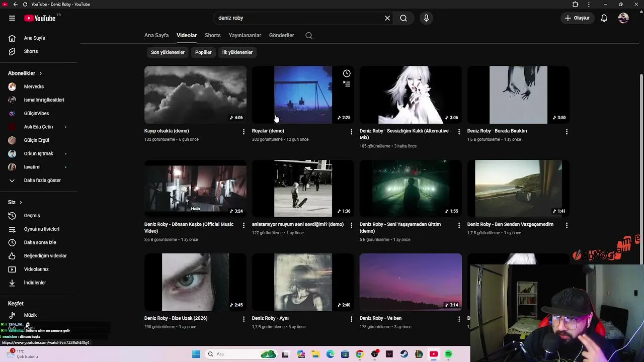Select the Videolar channel tab

pos(187,36)
